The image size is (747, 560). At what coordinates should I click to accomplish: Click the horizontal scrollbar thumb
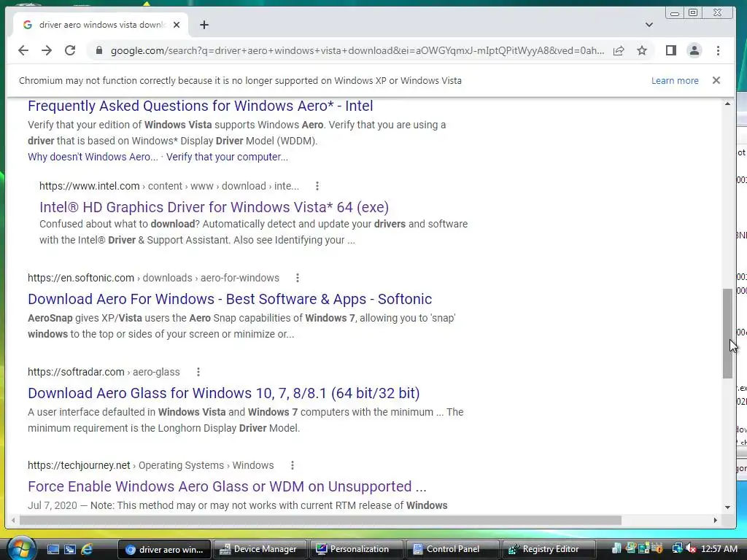pos(320,521)
